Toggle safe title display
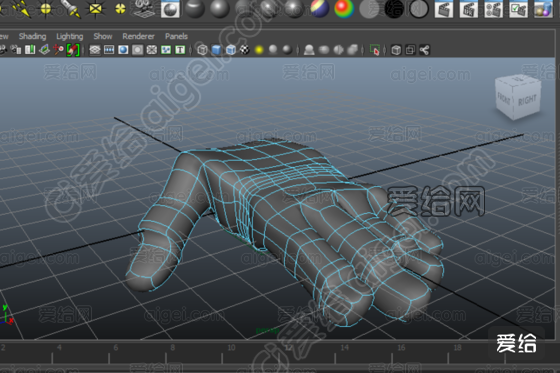560x373 pixels. 180,50
